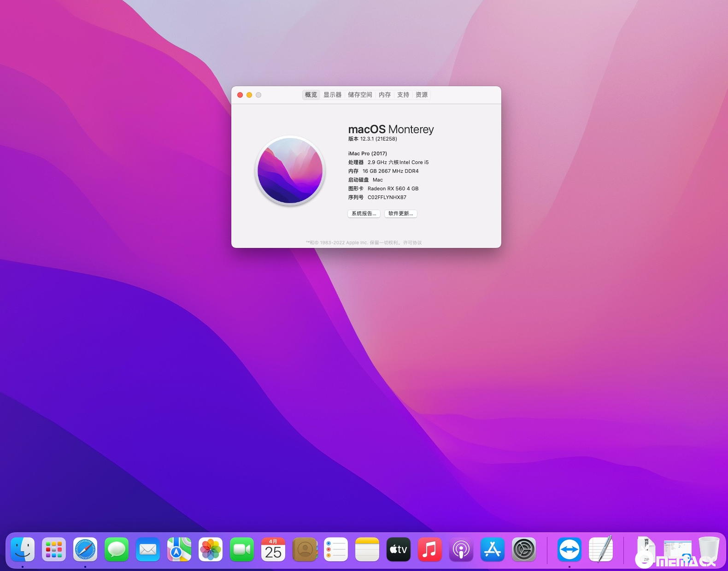Click the 软件更新... button

click(x=401, y=213)
